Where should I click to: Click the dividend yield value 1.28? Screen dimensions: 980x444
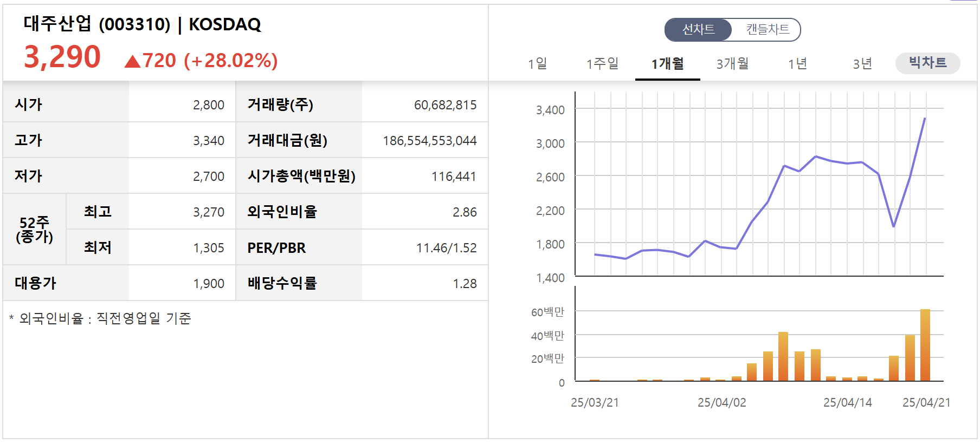click(465, 284)
